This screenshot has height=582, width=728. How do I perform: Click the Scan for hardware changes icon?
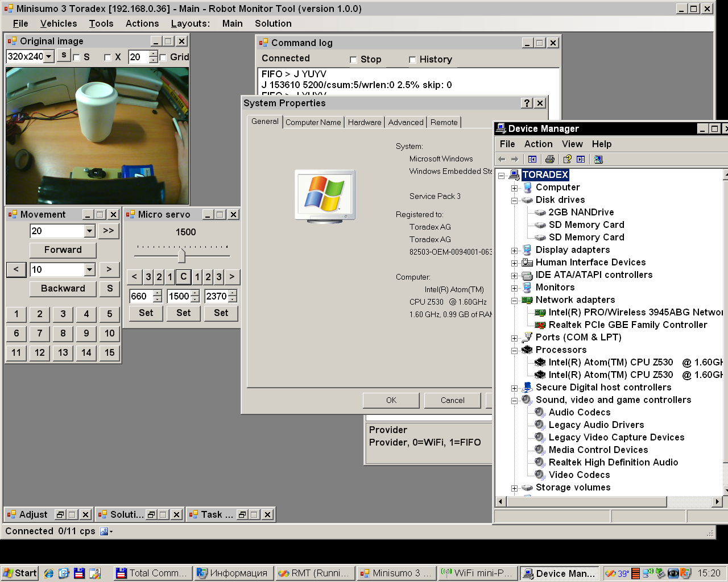598,159
